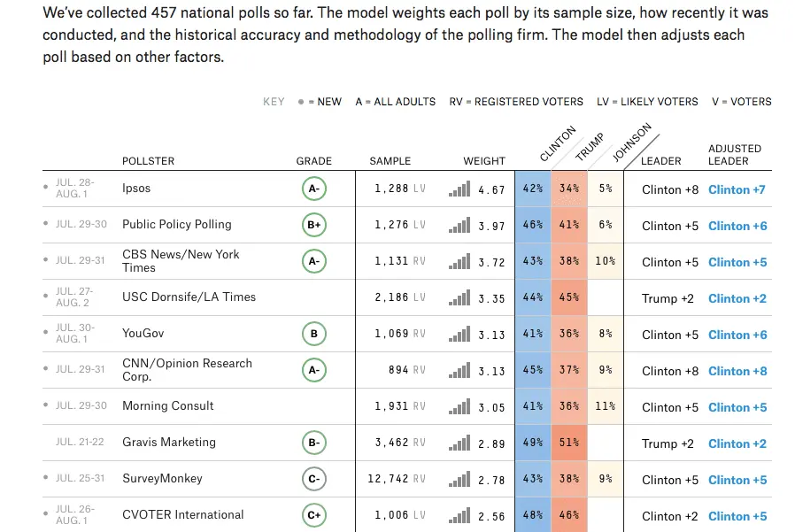This screenshot has width=795, height=532.
Task: Click the B+ grade badge for Public Policy Polling
Action: [x=313, y=226]
